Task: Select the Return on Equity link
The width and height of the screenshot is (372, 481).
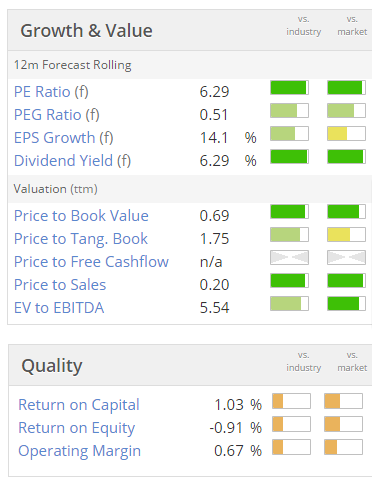Action: tap(77, 428)
